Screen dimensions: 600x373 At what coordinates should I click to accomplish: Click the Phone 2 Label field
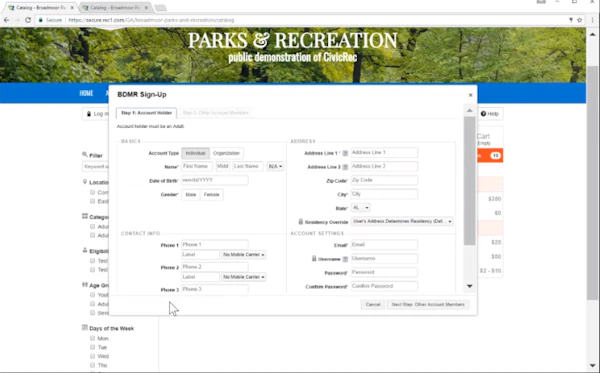click(x=201, y=277)
